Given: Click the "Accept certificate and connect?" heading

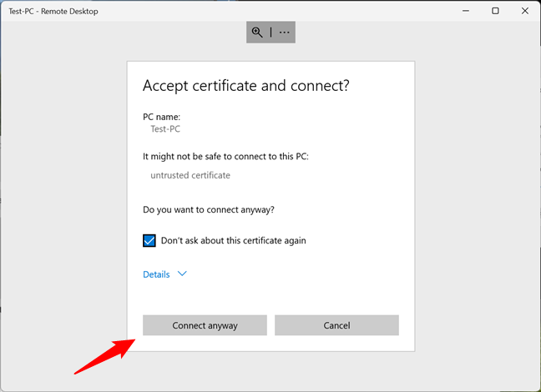Looking at the screenshot, I should pos(246,86).
